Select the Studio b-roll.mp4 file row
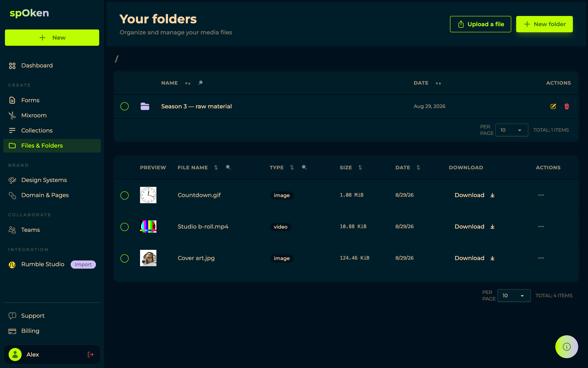The width and height of the screenshot is (588, 368). coord(124,227)
